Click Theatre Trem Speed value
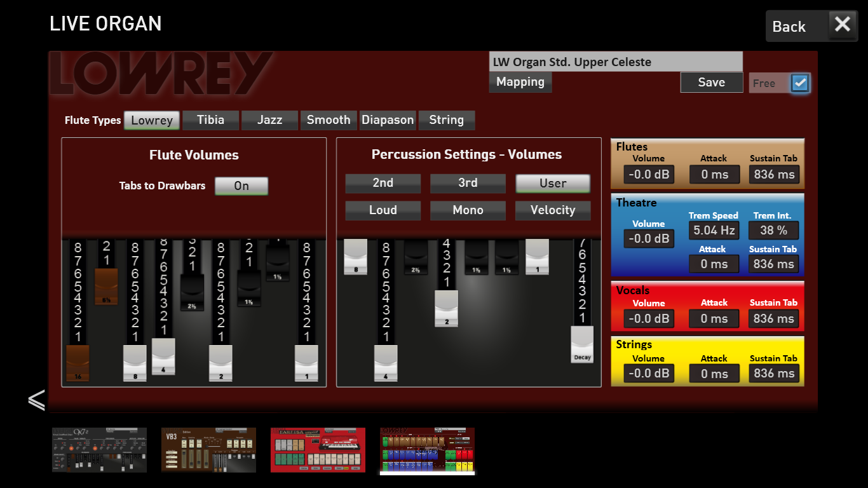 click(x=714, y=230)
